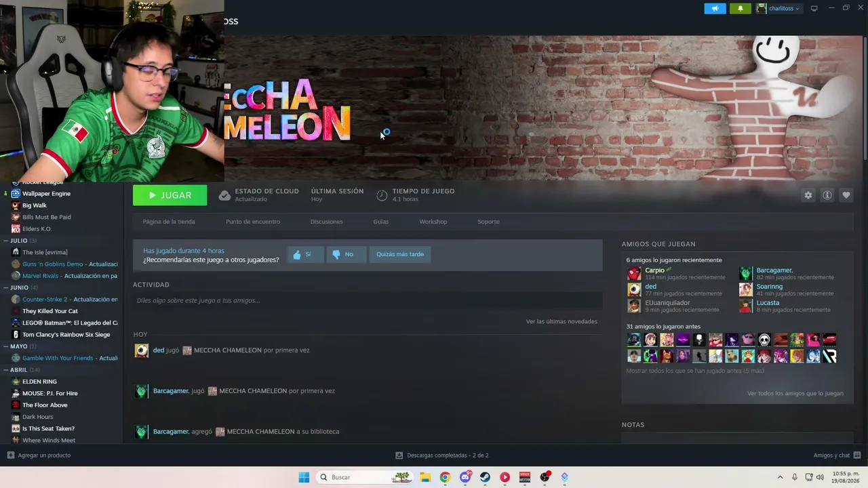The image size is (868, 488).
Task: Select MOUSE: P.I. For Hire in library
Action: [50, 393]
